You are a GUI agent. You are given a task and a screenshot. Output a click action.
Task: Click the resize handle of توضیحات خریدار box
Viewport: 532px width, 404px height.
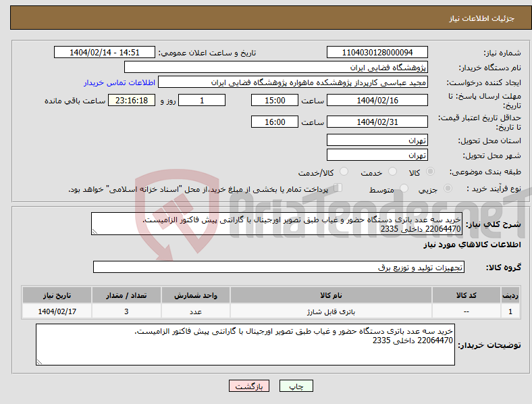(39, 362)
